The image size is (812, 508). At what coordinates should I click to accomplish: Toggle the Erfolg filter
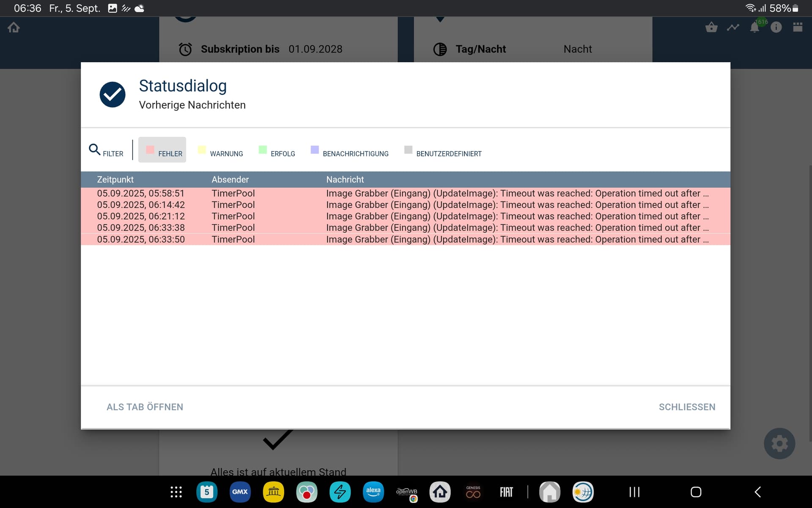[x=277, y=151]
